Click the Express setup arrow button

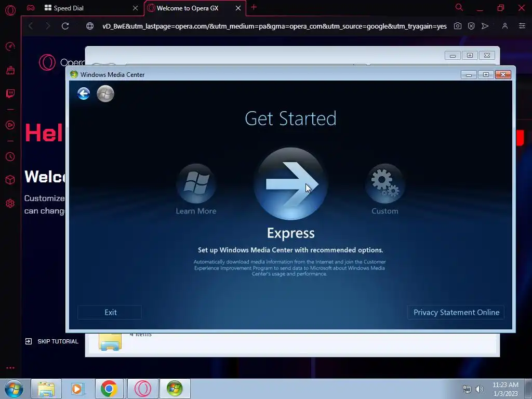pyautogui.click(x=291, y=183)
